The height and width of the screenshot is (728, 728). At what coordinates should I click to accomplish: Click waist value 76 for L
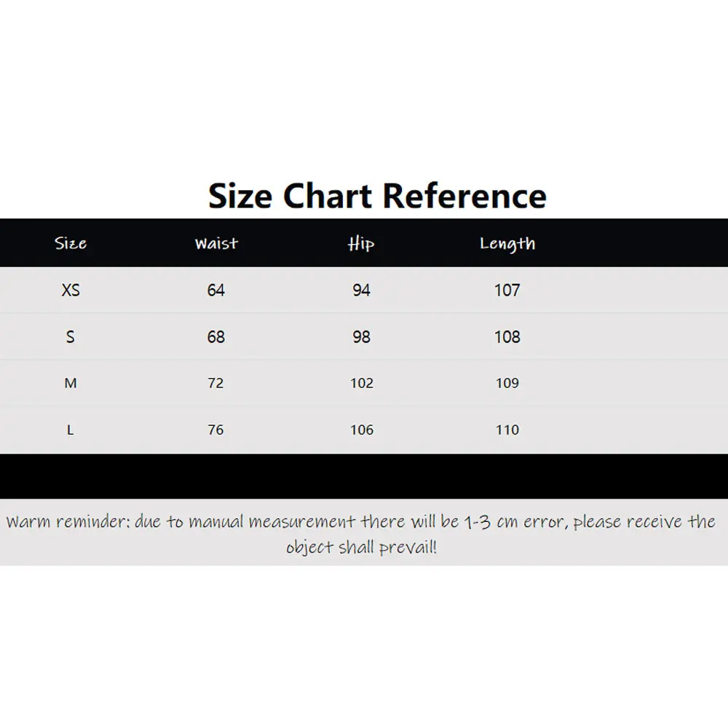[215, 430]
